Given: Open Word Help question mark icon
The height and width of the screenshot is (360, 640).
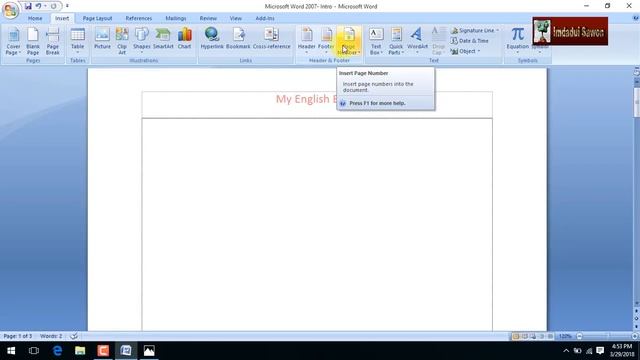Looking at the screenshot, I should (636, 18).
